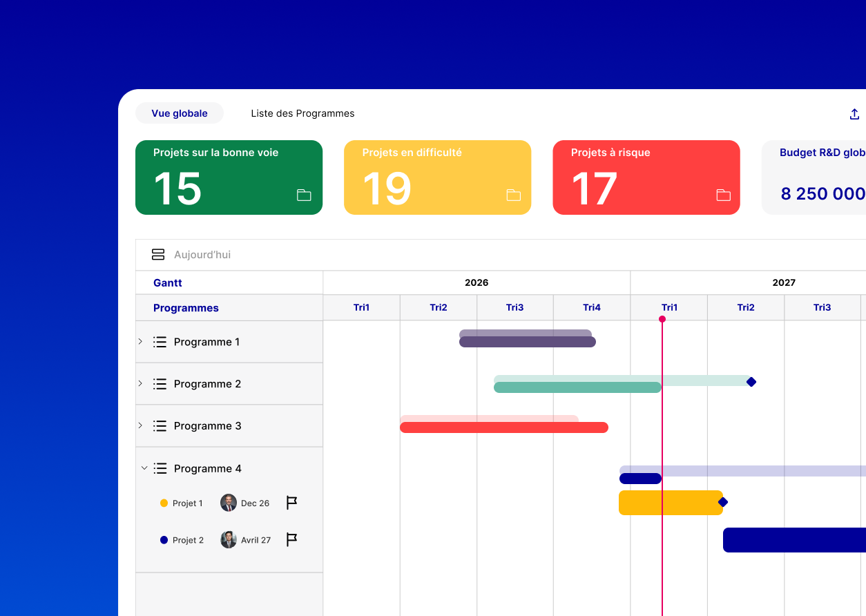
Task: Open the Projets sur la bonne voie card
Action: coord(229,177)
